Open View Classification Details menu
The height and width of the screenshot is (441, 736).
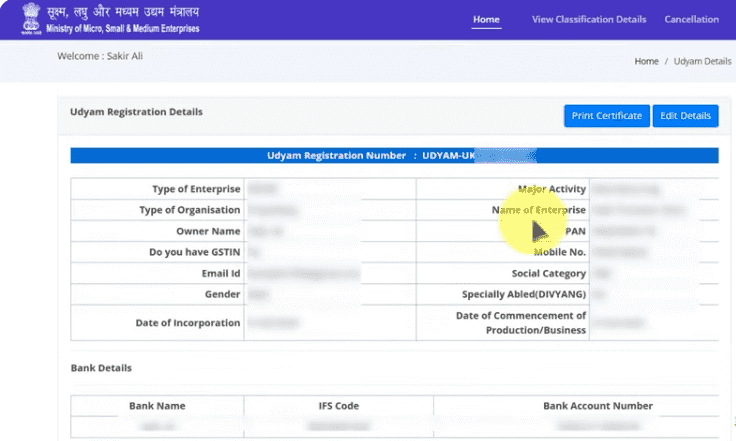coord(589,19)
